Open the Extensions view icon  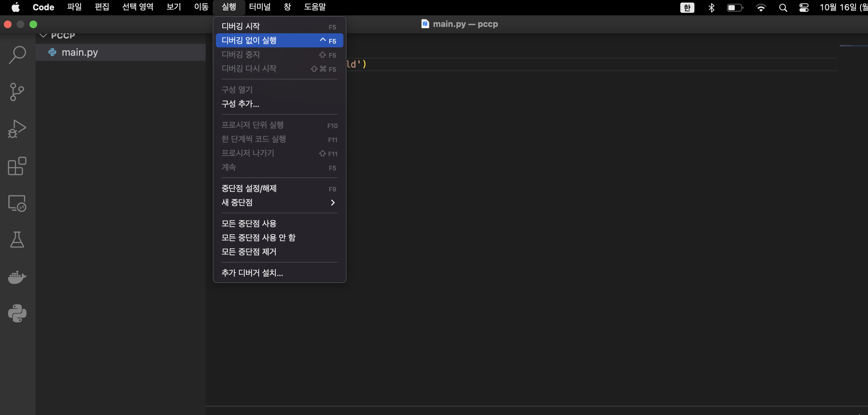(17, 166)
